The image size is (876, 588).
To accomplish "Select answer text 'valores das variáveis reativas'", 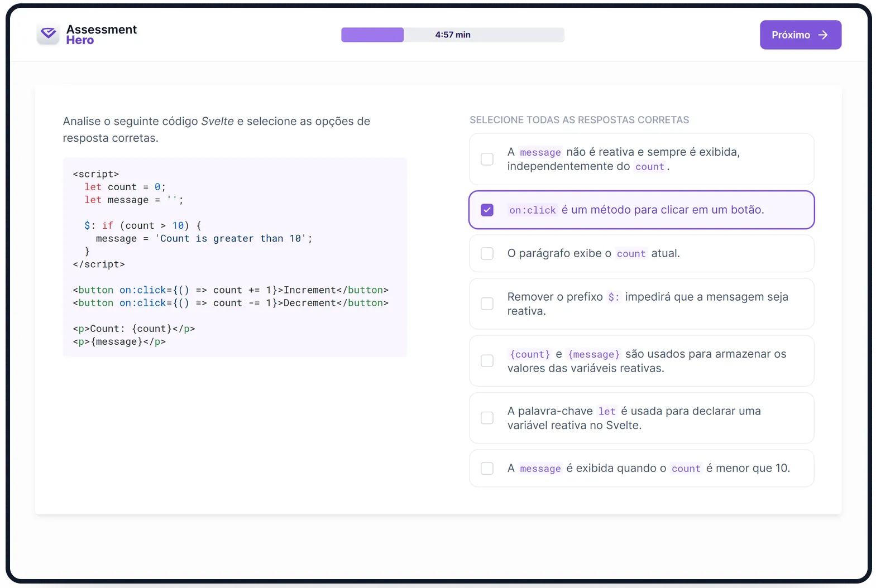I will 586,368.
